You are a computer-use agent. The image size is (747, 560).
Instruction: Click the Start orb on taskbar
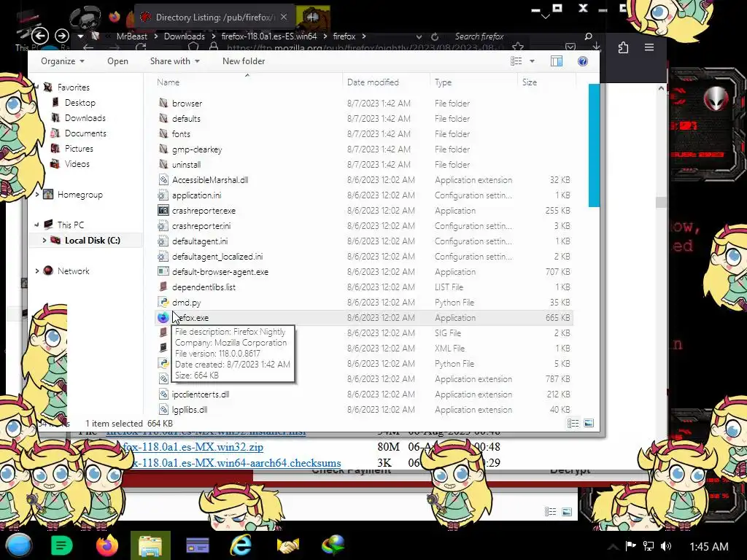[x=18, y=545]
